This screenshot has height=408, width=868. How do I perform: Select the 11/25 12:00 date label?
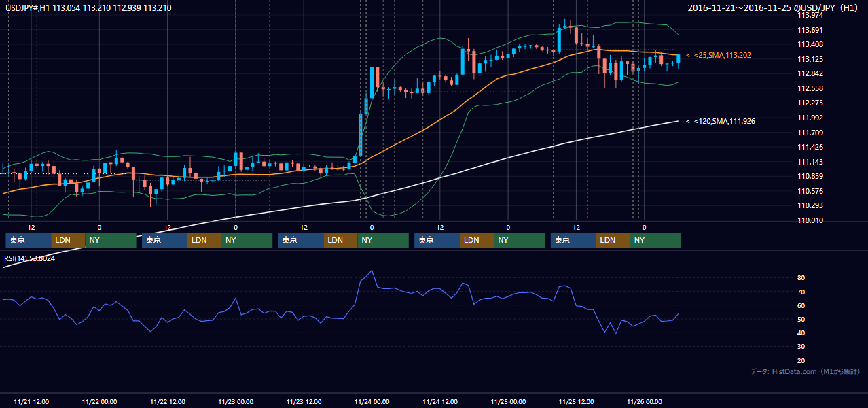577,401
